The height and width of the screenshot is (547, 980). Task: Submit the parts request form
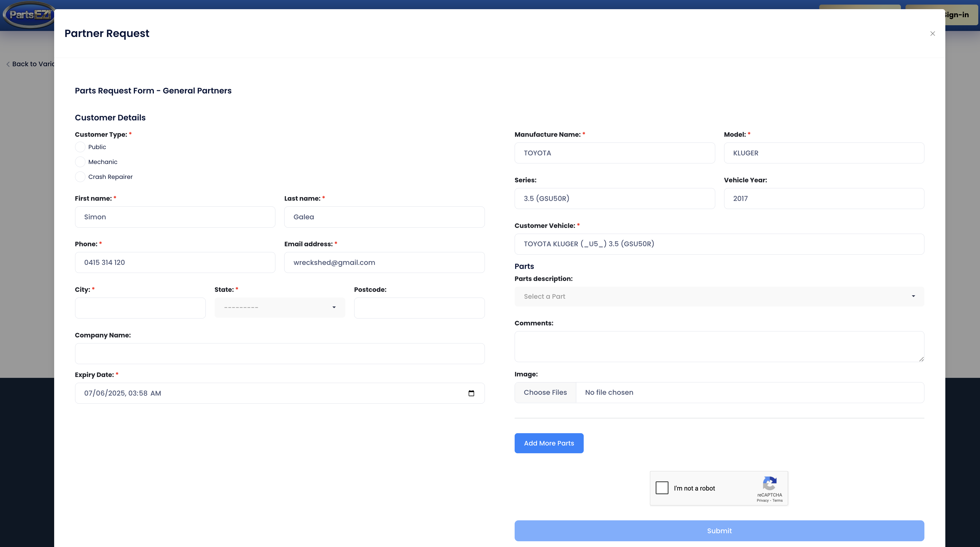719,531
